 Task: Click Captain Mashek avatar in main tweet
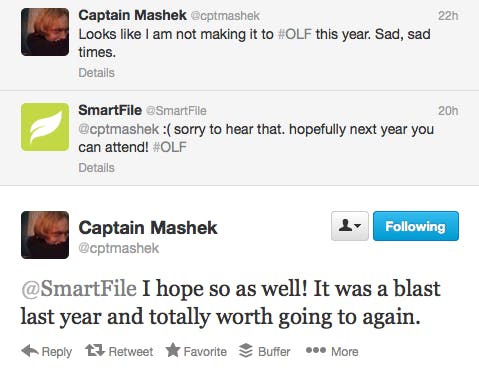click(x=45, y=235)
